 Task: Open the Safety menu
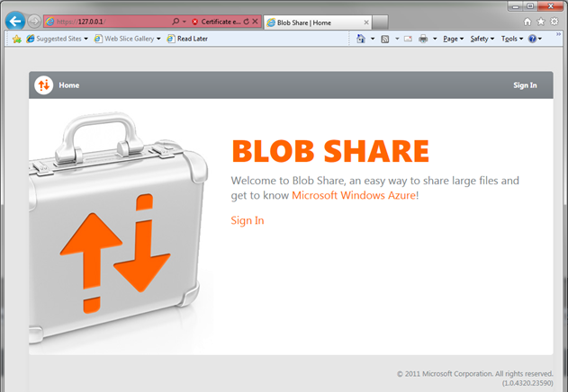point(482,39)
